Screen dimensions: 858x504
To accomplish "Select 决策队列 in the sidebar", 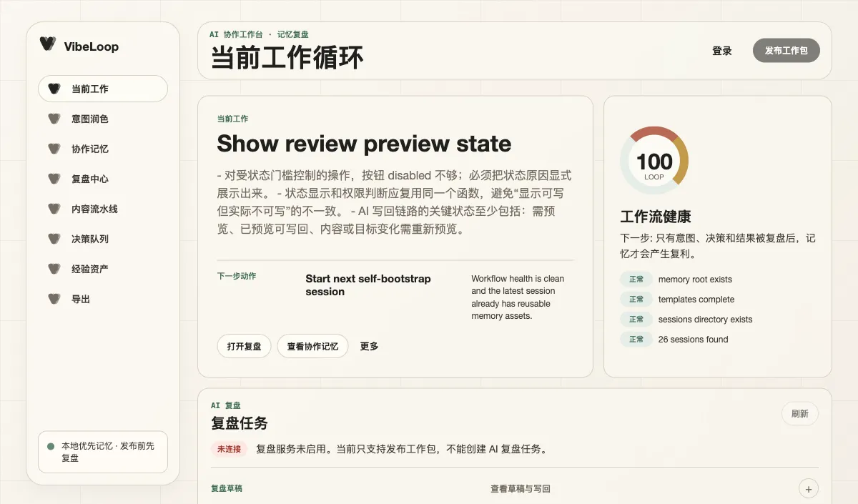I will [103, 239].
